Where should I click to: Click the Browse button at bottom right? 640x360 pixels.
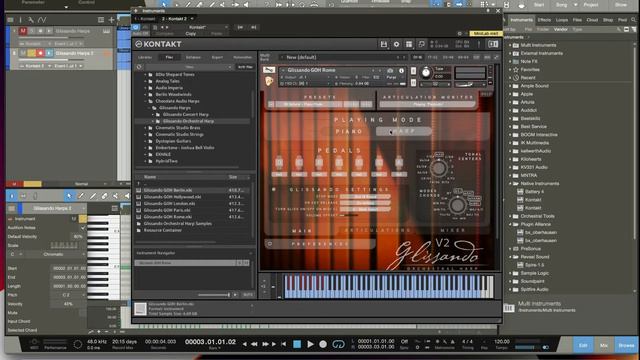tap(626, 345)
